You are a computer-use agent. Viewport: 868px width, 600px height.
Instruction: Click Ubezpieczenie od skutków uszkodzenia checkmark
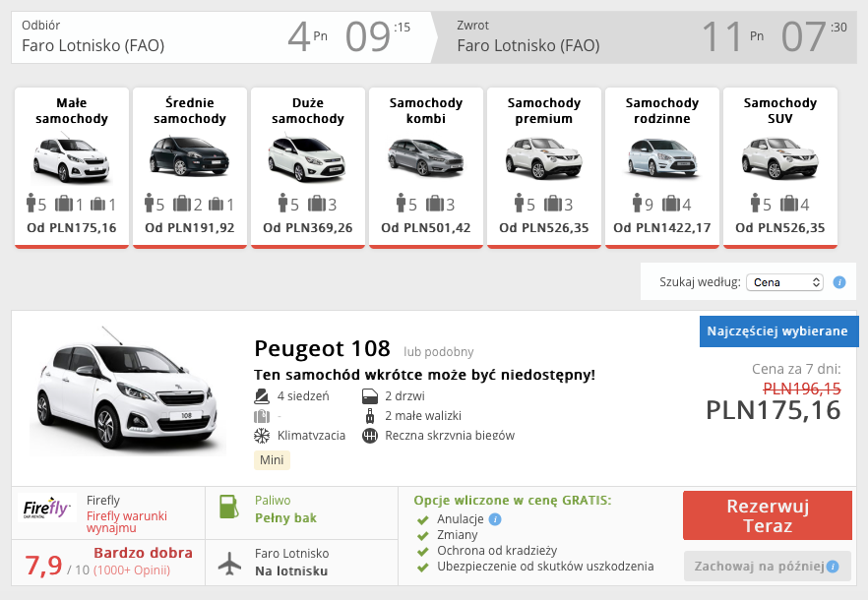click(423, 567)
